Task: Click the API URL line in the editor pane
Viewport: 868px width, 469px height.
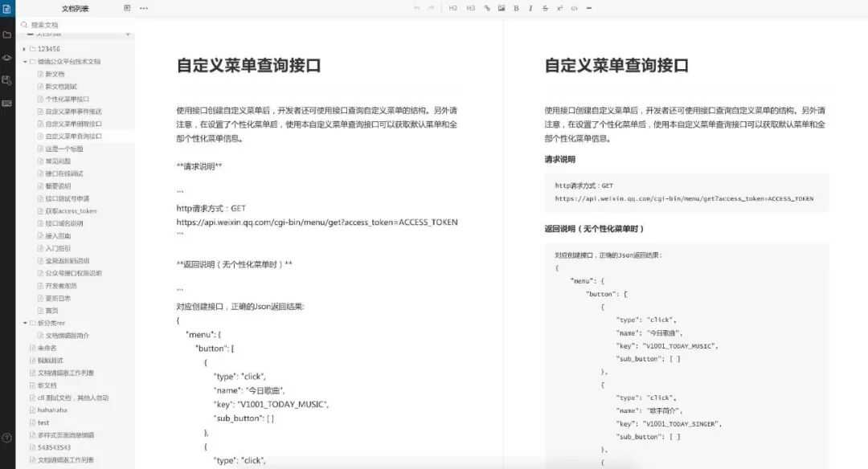Action: (317, 222)
